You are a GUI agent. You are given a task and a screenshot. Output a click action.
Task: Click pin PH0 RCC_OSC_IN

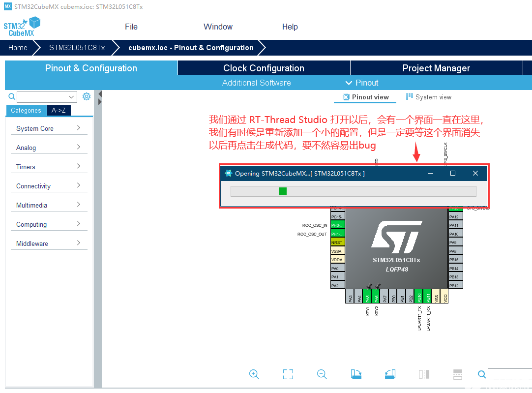338,225
